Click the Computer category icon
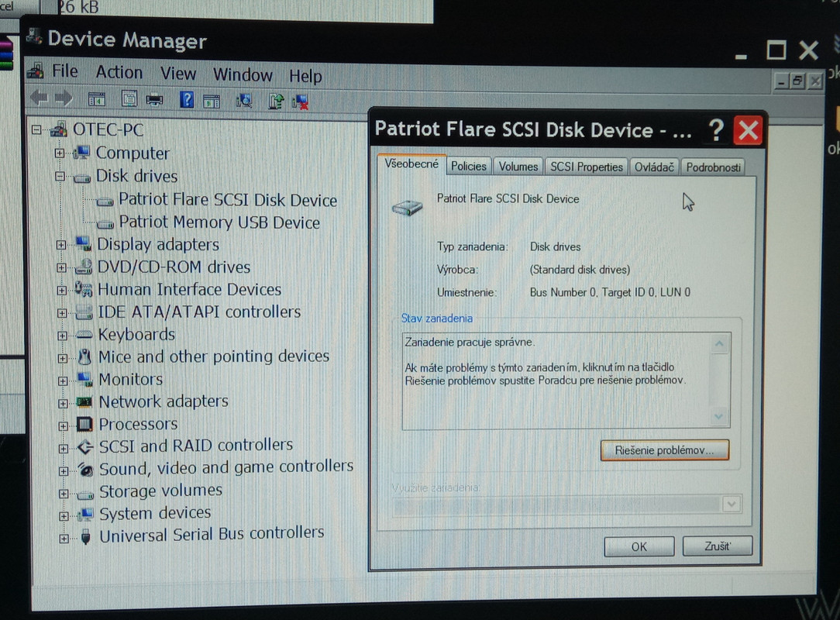 pos(81,153)
